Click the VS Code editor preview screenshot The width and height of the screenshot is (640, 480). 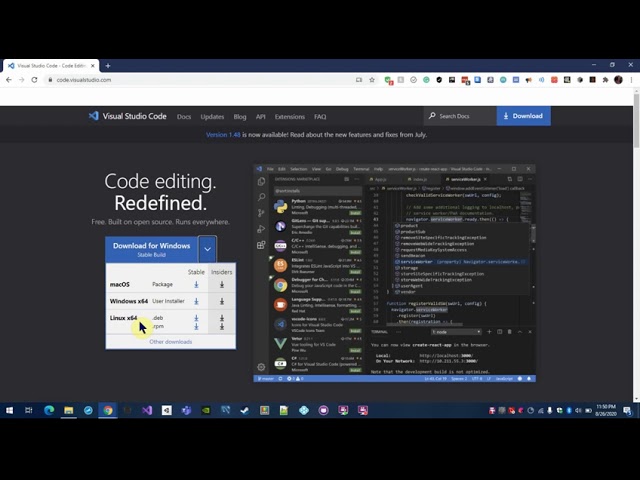[394, 273]
